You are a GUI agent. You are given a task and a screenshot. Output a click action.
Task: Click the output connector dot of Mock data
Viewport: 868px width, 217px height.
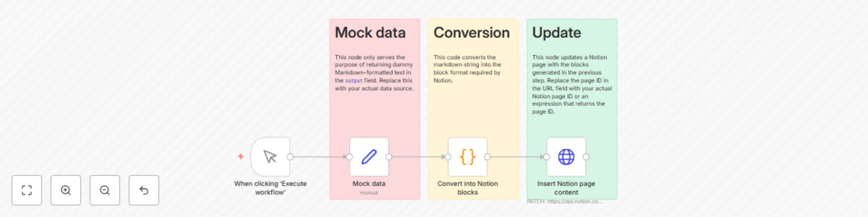click(x=389, y=157)
